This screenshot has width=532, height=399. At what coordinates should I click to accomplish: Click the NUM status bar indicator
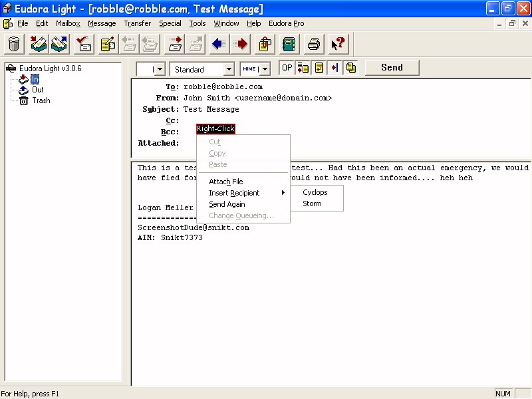pos(503,394)
